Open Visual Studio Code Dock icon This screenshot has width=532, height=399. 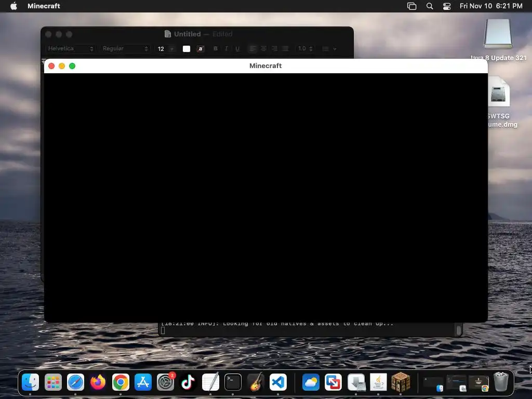pyautogui.click(x=278, y=382)
